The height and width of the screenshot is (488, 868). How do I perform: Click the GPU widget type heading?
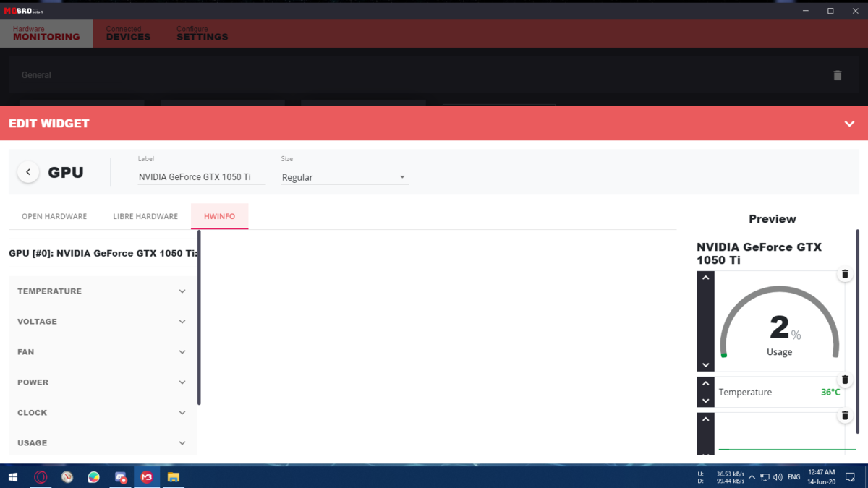(66, 173)
